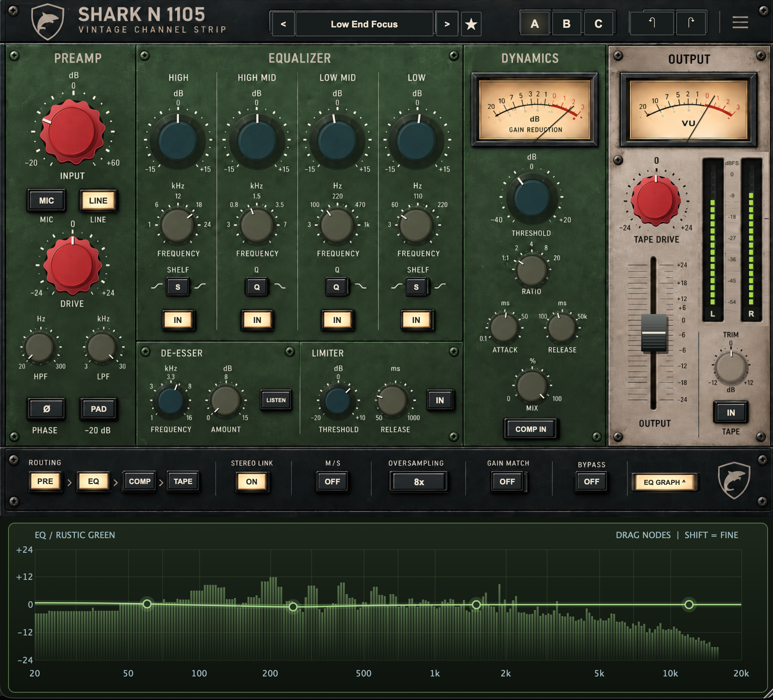Image resolution: width=773 pixels, height=700 pixels.
Task: Open the Low End Focus preset menu
Action: click(x=364, y=24)
